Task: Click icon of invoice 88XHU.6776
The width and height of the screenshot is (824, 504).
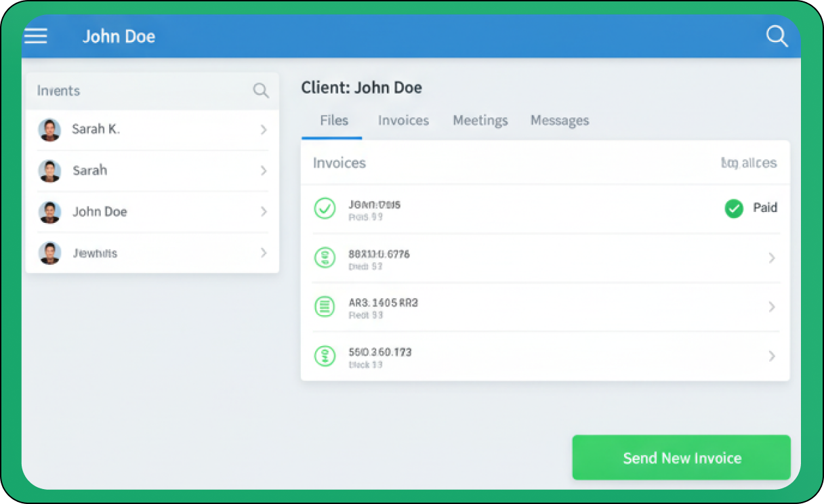Action: (x=325, y=257)
